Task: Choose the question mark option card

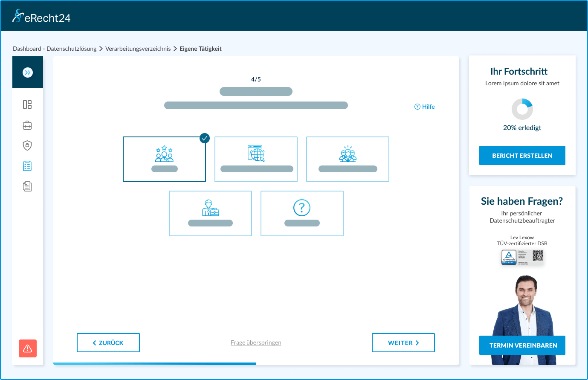Action: click(302, 213)
